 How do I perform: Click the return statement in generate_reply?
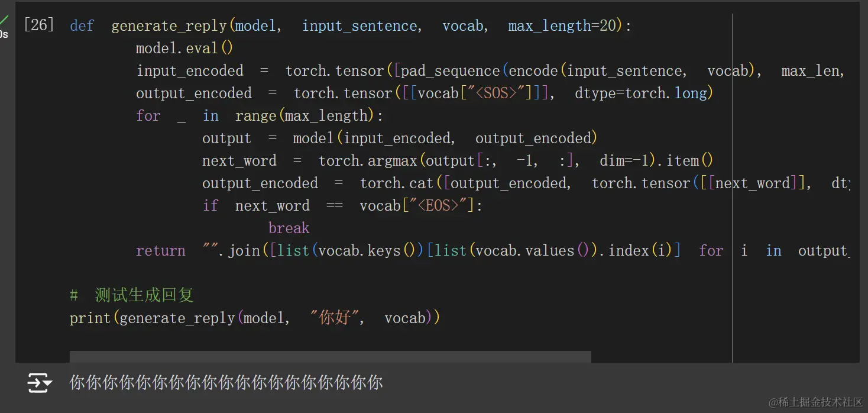tap(161, 250)
